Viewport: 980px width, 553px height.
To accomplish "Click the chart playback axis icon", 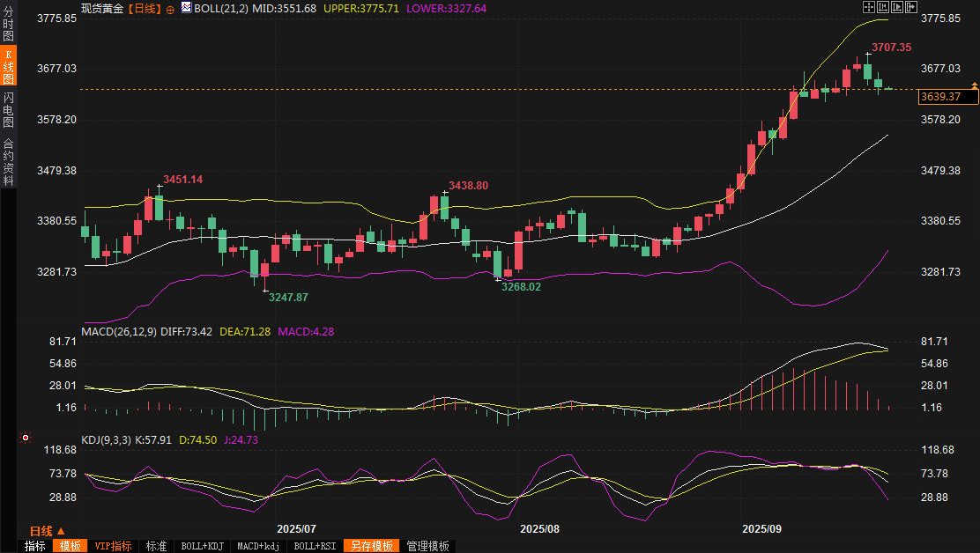I will tap(897, 7).
